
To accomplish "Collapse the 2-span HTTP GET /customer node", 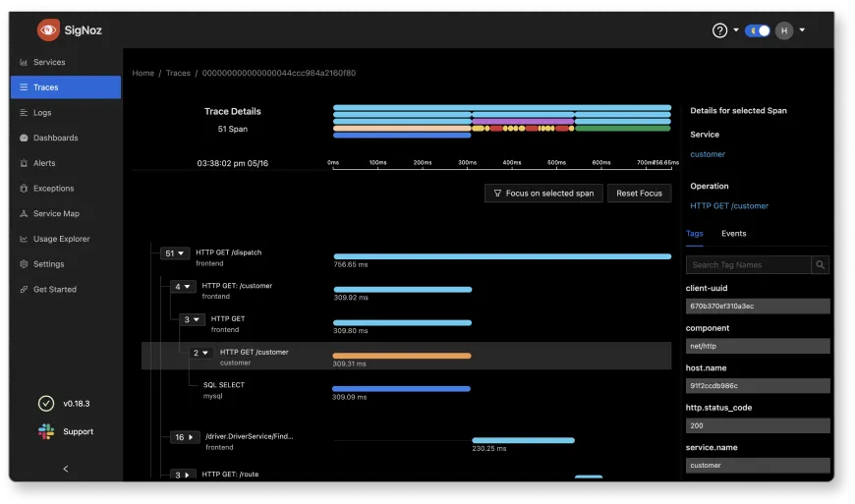I will click(200, 353).
